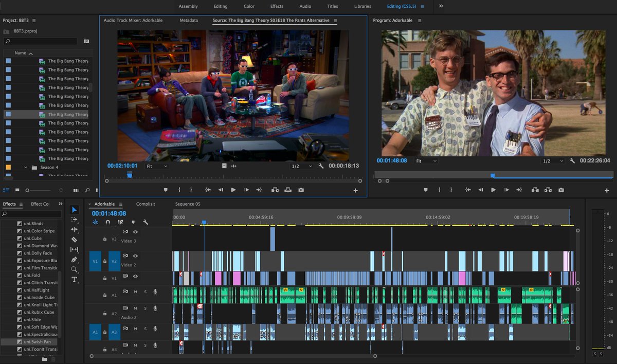The width and height of the screenshot is (617, 364).
Task: Select the Track Select Forward tool
Action: [74, 220]
